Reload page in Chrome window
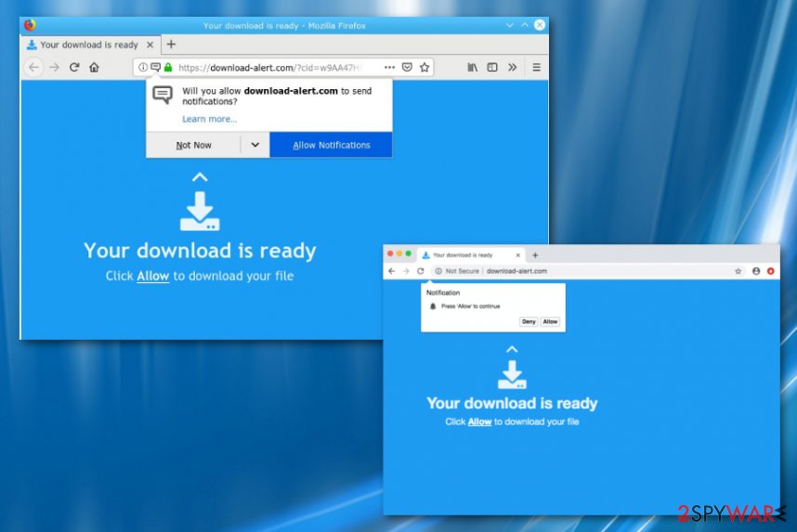797x532 pixels. (x=421, y=271)
